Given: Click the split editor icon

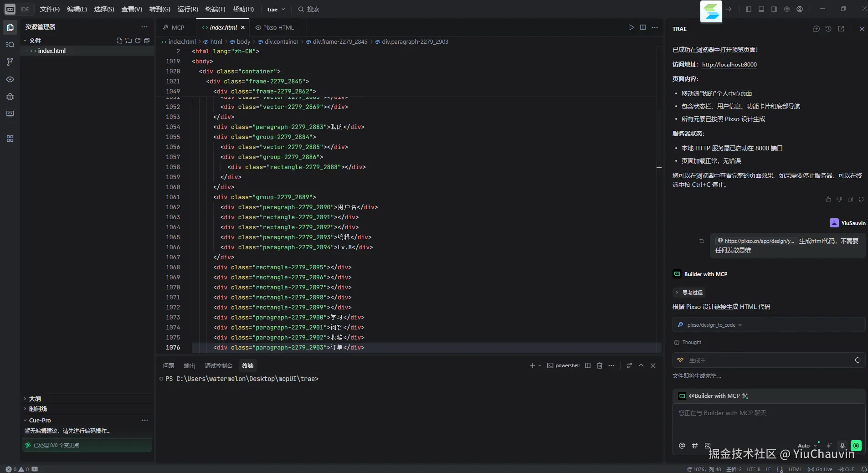Looking at the screenshot, I should (643, 27).
